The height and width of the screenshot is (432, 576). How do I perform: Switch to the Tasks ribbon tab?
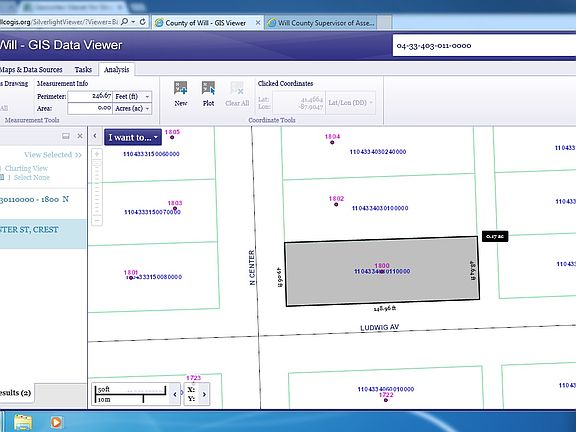pyautogui.click(x=83, y=69)
